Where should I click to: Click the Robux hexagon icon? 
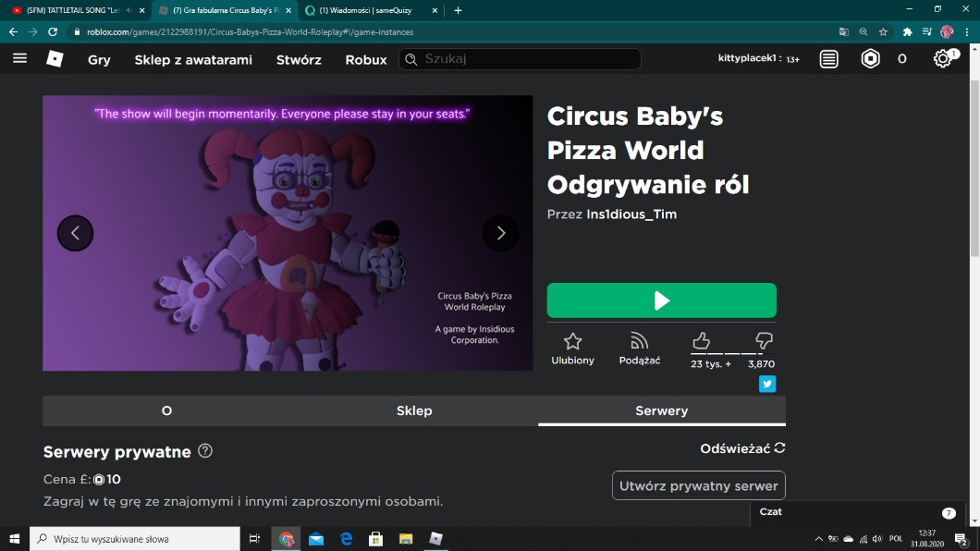tap(870, 59)
